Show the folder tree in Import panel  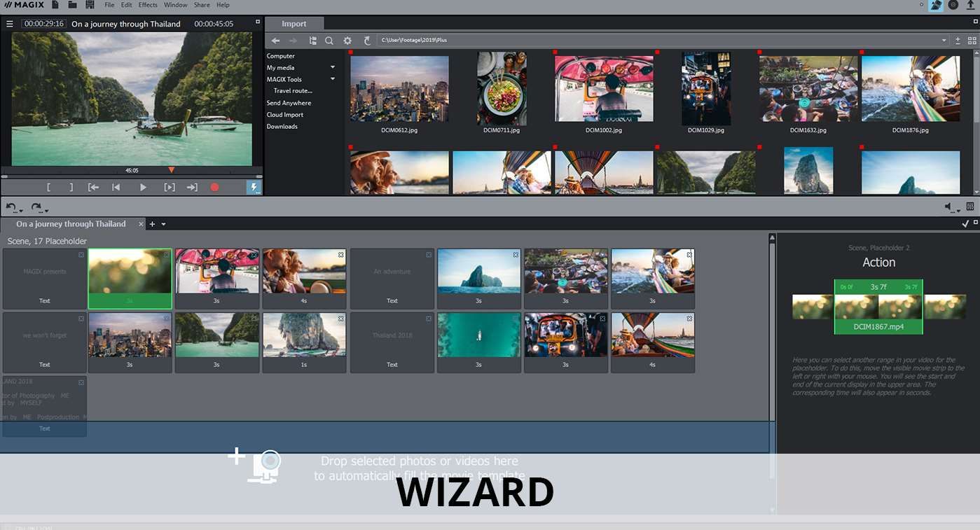(x=312, y=41)
